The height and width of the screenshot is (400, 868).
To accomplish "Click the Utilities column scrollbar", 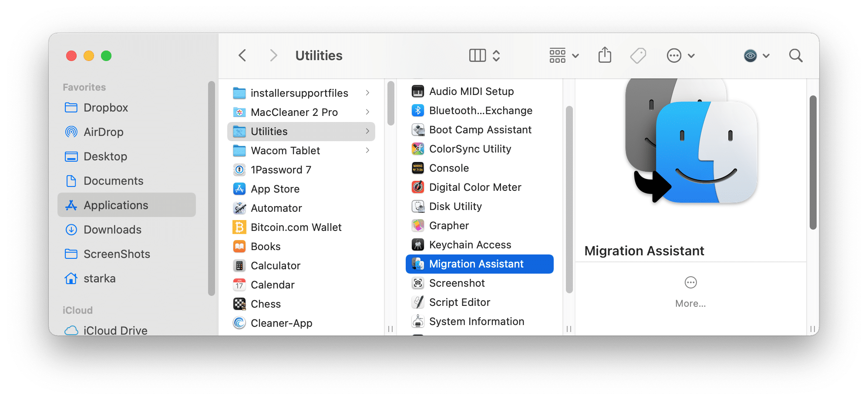I will coord(569,200).
